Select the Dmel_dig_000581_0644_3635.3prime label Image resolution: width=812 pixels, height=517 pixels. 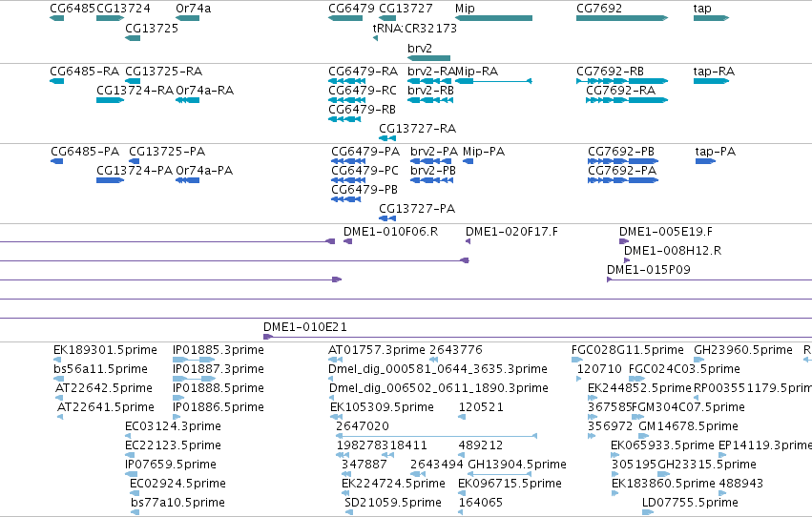(x=438, y=369)
